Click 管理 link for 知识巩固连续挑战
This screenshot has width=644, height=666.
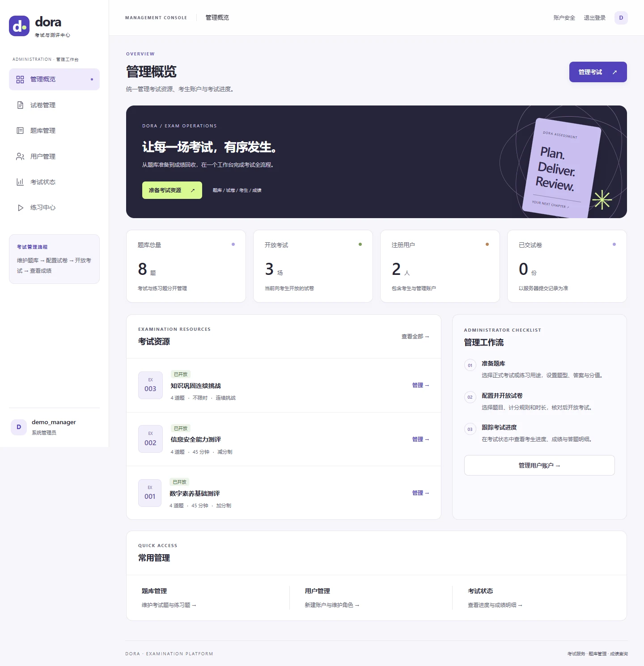(420, 385)
